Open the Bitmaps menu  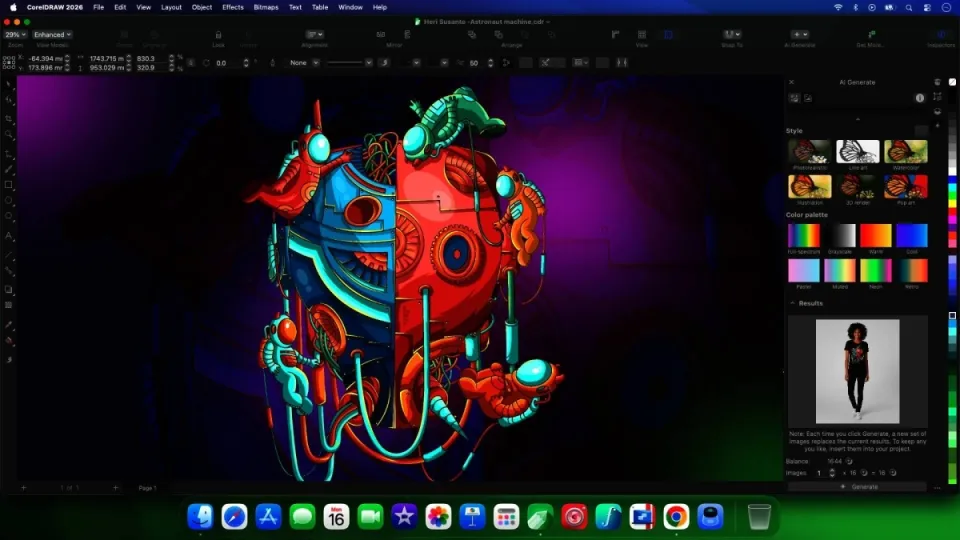pyautogui.click(x=266, y=7)
